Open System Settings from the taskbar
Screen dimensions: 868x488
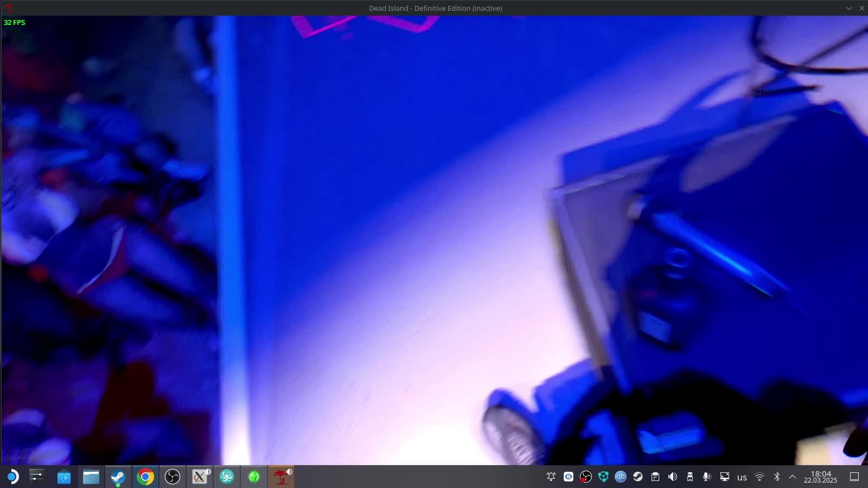pyautogui.click(x=37, y=477)
